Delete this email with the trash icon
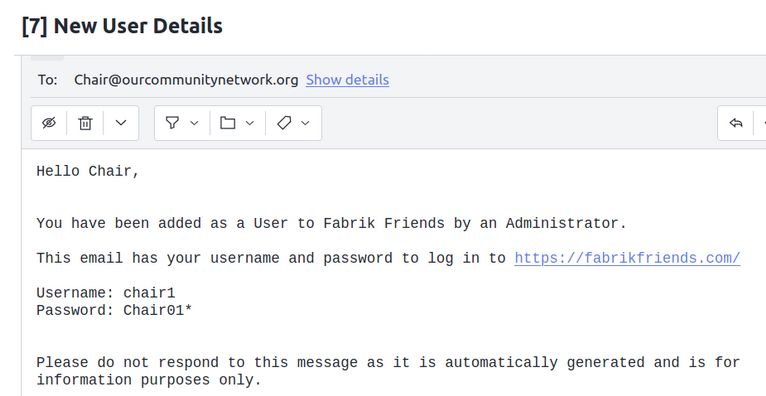Viewport: 766px width, 396px height. click(x=85, y=123)
